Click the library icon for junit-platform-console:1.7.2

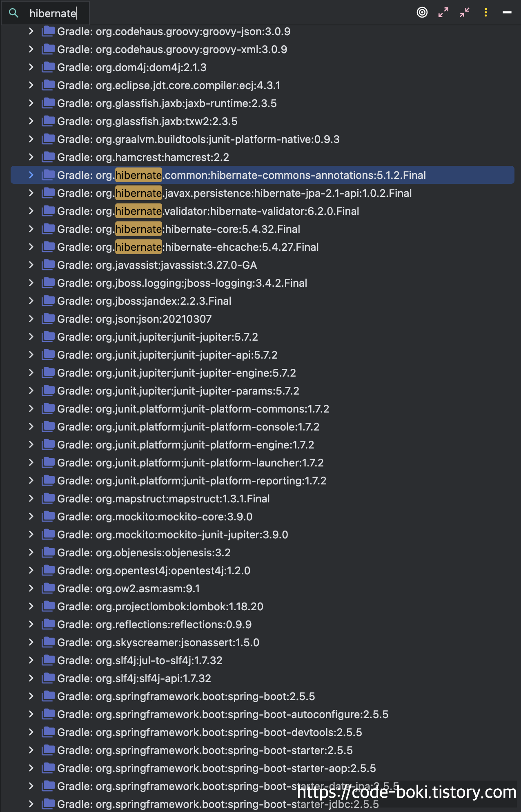(48, 426)
